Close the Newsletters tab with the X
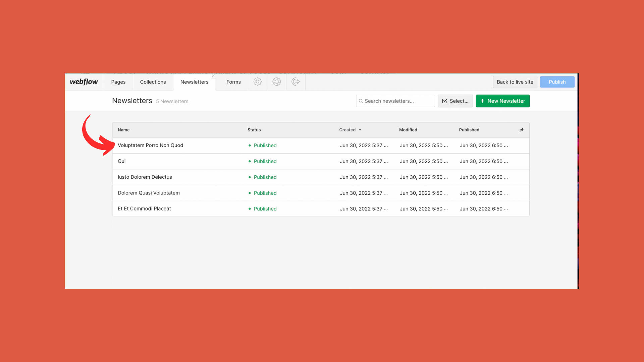Image resolution: width=644 pixels, height=362 pixels. pos(213,76)
